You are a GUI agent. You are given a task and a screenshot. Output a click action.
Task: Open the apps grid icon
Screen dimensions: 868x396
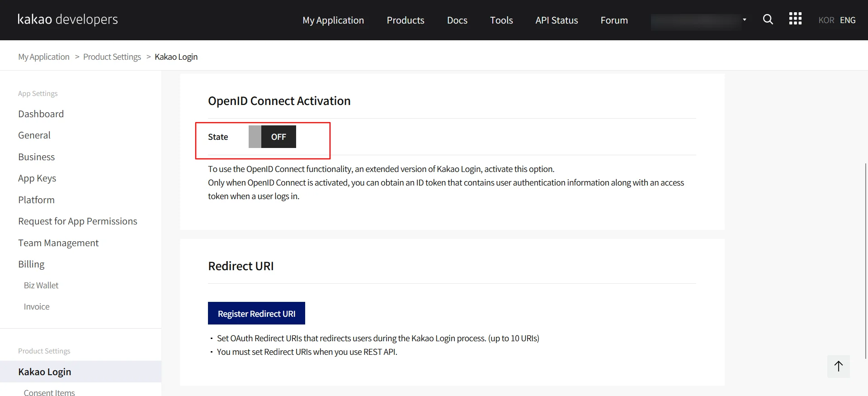click(795, 19)
